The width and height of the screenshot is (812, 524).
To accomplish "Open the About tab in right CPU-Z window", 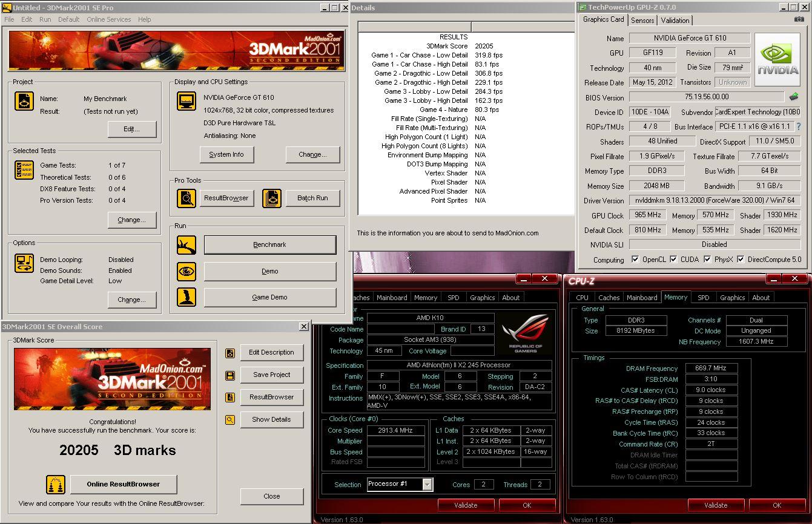I will [x=761, y=298].
